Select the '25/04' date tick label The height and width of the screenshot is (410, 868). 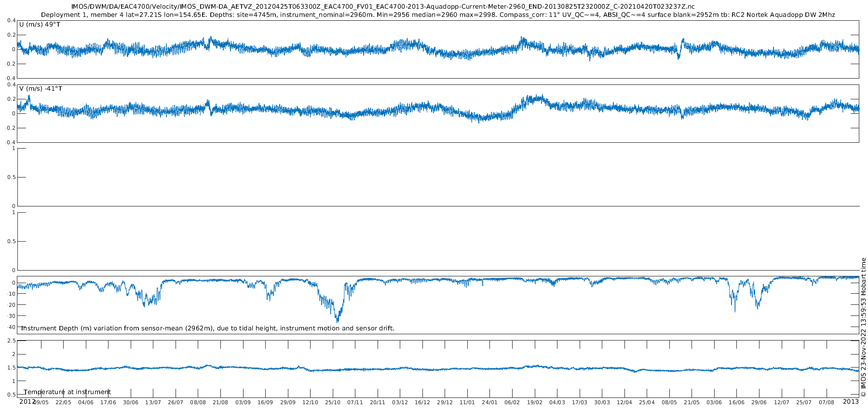tap(647, 402)
